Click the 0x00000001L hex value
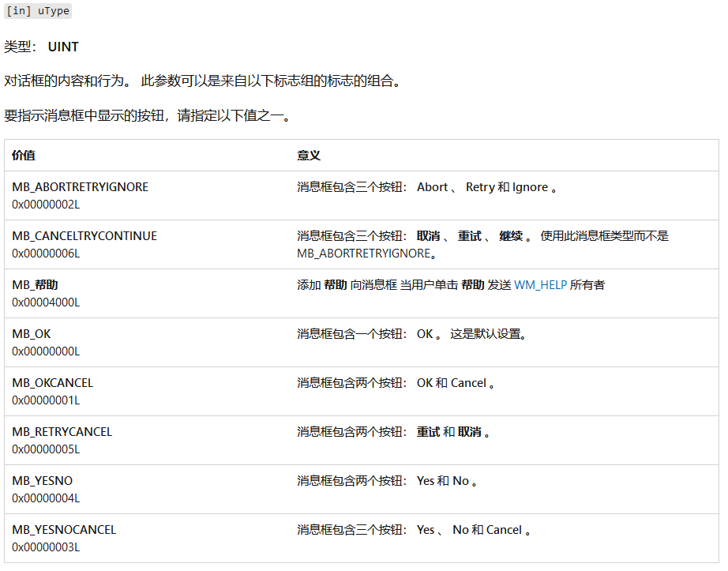This screenshot has width=728, height=571. tap(46, 400)
